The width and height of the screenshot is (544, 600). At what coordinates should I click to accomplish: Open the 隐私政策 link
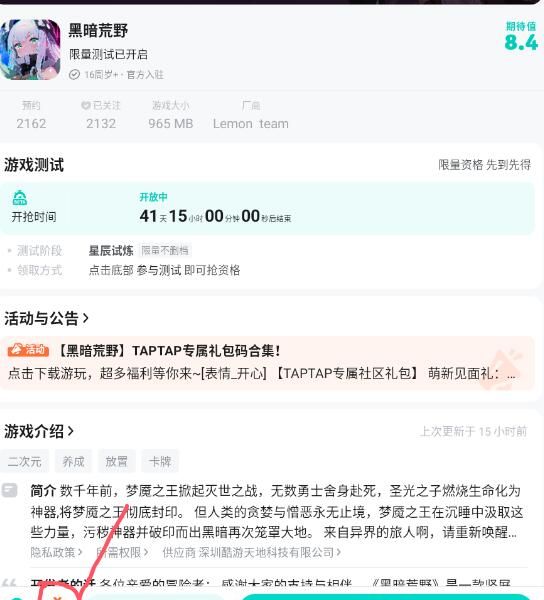coord(56,552)
